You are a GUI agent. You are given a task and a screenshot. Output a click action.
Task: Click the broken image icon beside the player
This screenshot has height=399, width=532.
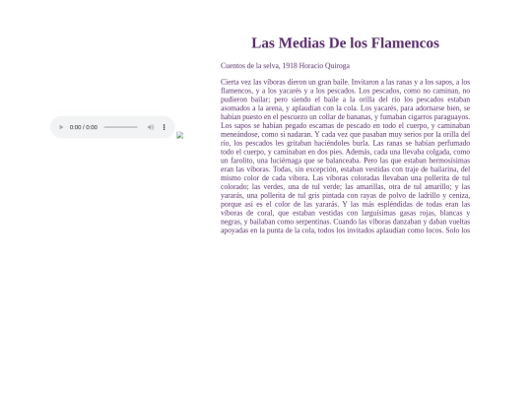(x=180, y=135)
